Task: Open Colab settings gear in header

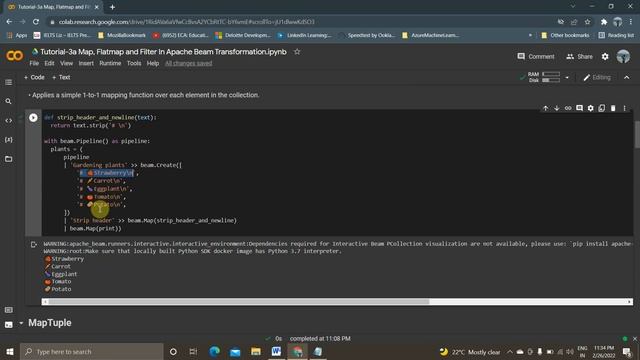Action: point(605,56)
